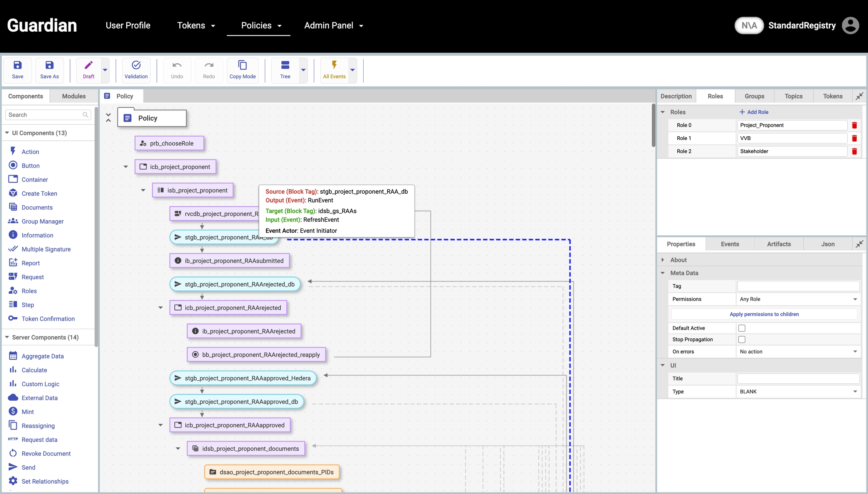The width and height of the screenshot is (868, 494).
Task: Open the All Events dropdown arrow
Action: (353, 70)
